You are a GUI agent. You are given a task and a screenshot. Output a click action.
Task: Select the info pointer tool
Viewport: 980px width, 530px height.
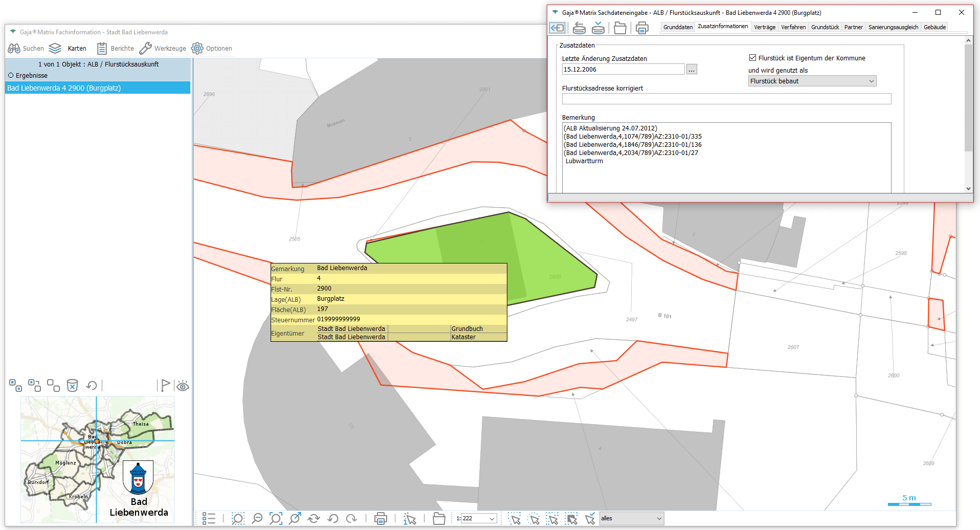(409, 518)
